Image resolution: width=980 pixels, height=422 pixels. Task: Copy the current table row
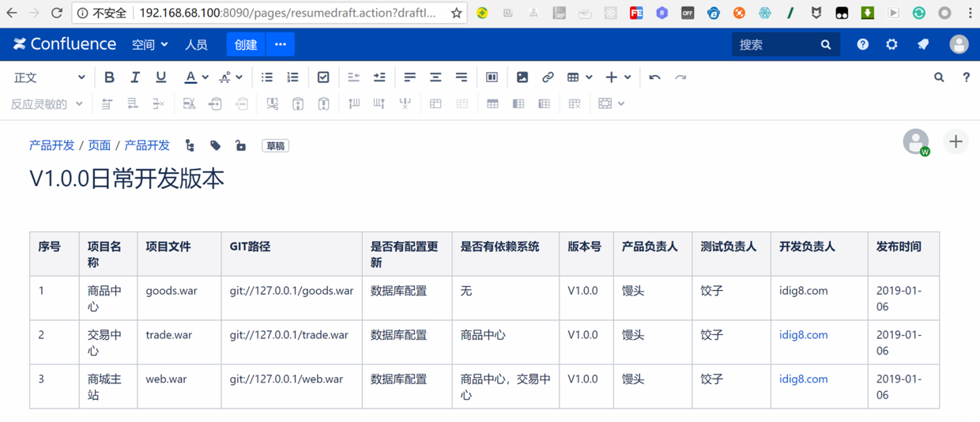(215, 104)
